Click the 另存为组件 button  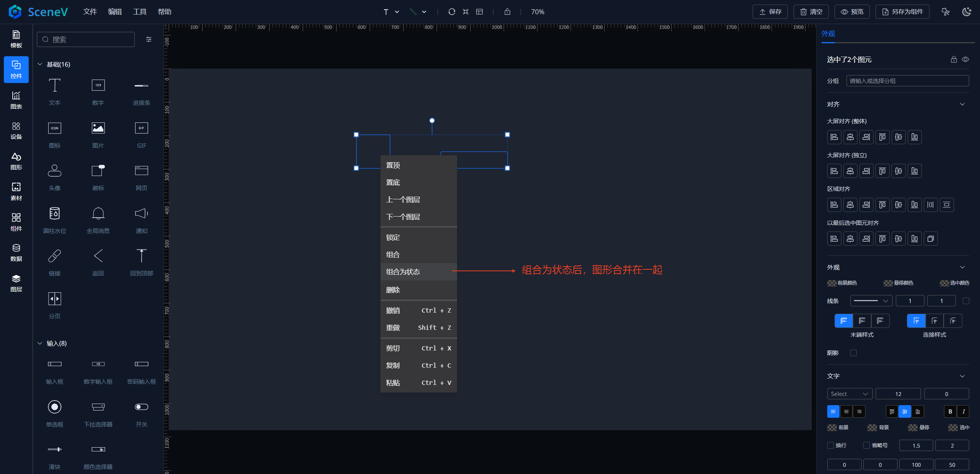coord(902,12)
